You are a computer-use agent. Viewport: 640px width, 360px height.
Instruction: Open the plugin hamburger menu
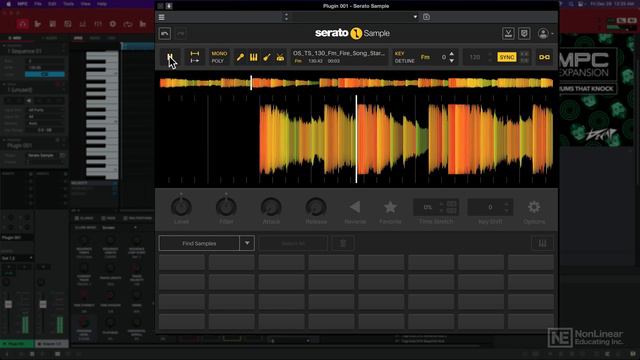pyautogui.click(x=162, y=17)
